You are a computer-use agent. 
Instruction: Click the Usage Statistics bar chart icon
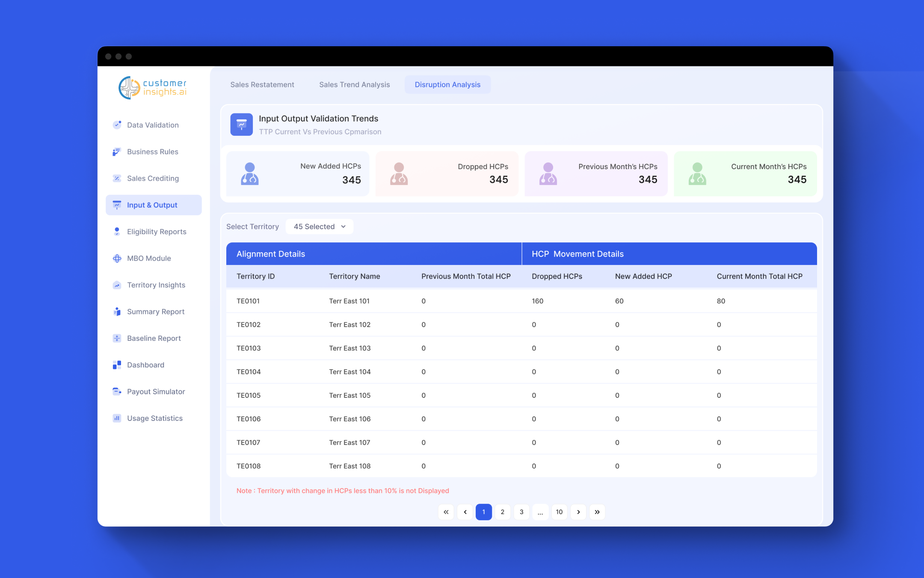[117, 418]
